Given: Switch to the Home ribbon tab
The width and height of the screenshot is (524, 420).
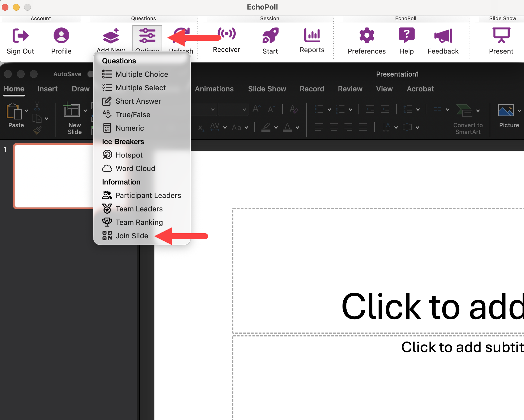Looking at the screenshot, I should (x=14, y=89).
